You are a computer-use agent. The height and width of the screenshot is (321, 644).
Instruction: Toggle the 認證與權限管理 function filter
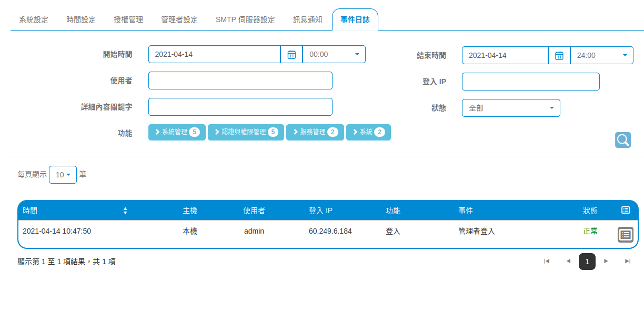click(x=246, y=133)
